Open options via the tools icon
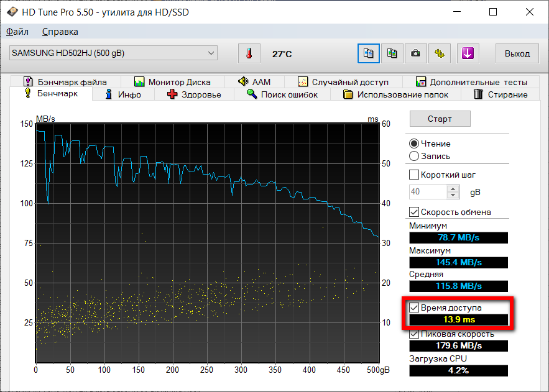The height and width of the screenshot is (392, 549). point(439,53)
